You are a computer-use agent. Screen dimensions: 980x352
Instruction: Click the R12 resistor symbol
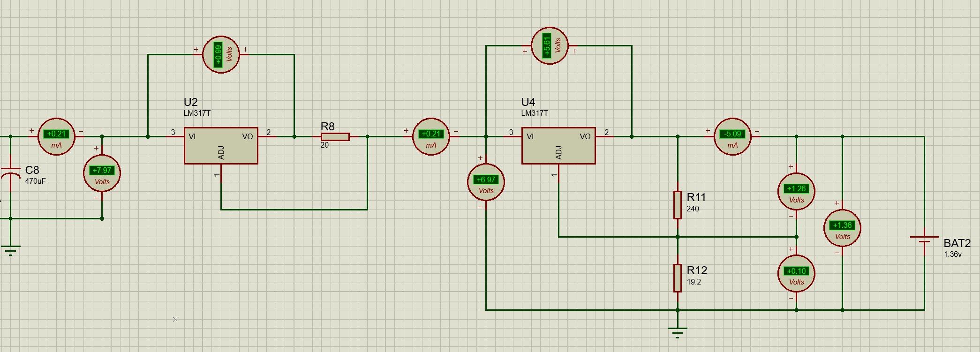(x=678, y=278)
